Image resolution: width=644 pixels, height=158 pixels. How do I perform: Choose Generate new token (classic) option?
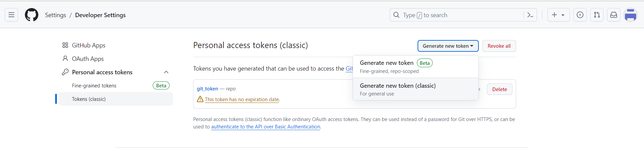click(416, 89)
